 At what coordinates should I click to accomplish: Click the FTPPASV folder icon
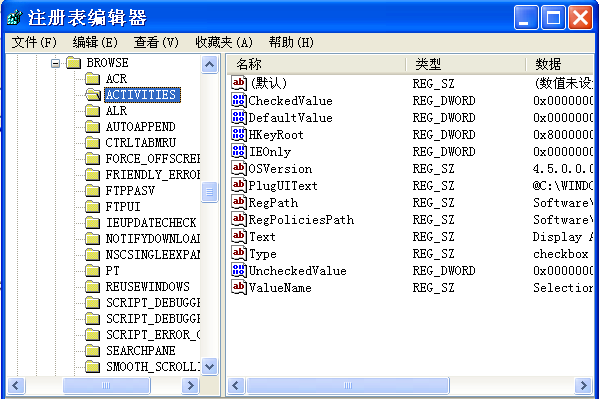(92, 191)
